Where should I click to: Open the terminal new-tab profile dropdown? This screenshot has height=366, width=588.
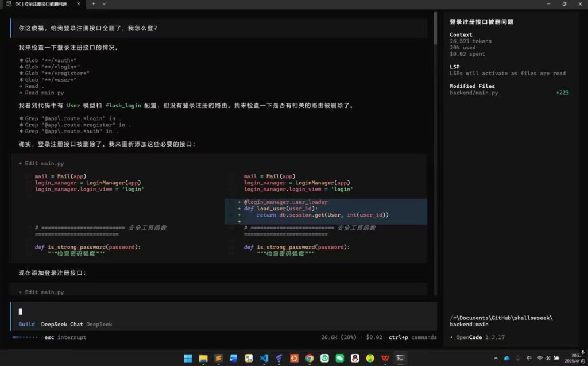pyautogui.click(x=104, y=4)
